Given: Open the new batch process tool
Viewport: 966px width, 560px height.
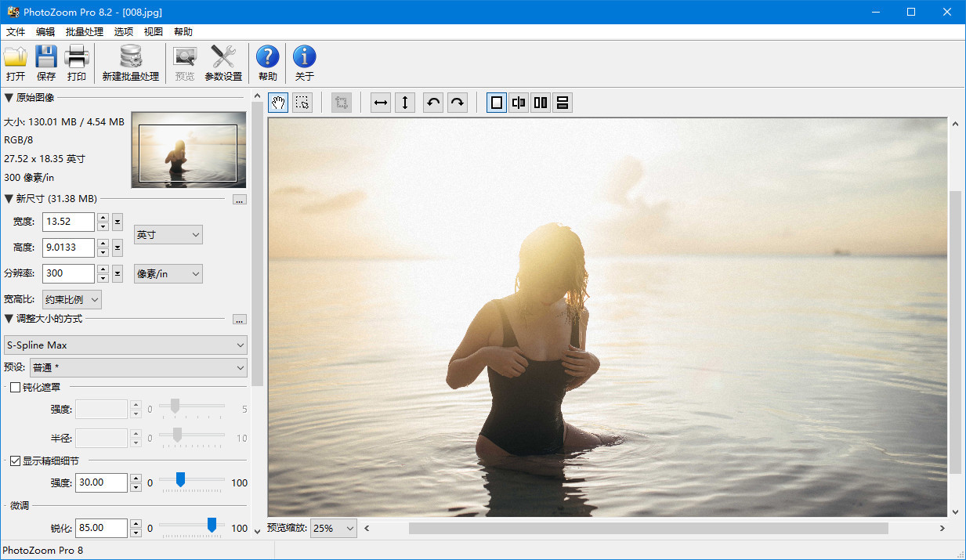Looking at the screenshot, I should tap(131, 63).
